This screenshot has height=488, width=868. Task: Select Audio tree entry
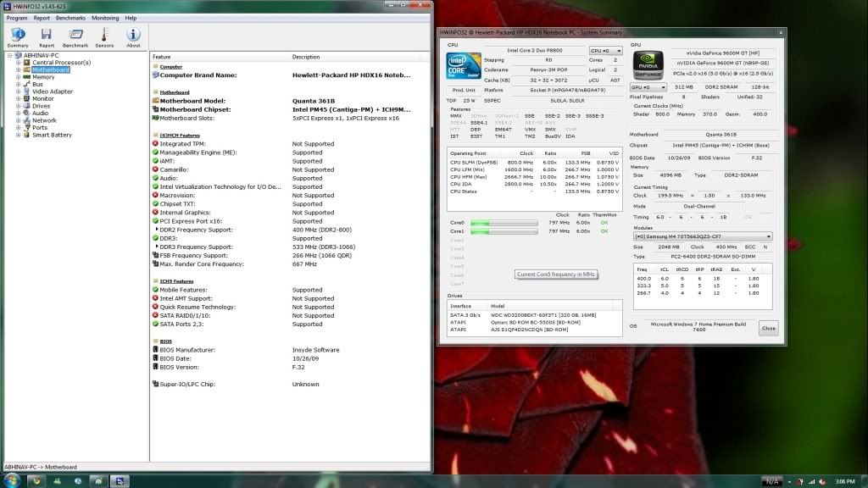[x=40, y=113]
